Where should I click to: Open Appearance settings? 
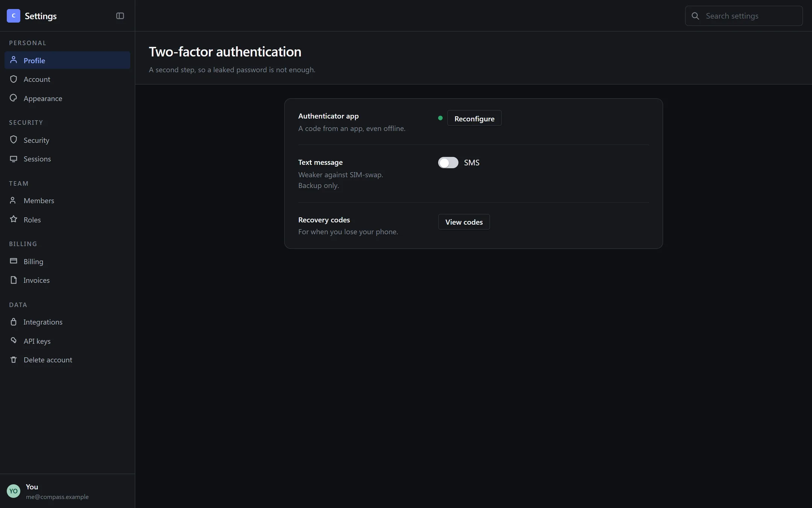[67, 98]
